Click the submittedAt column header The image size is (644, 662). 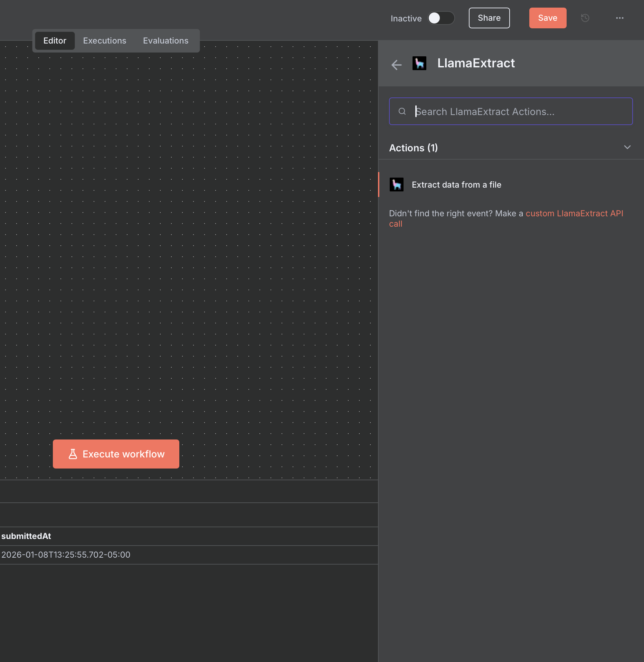tap(26, 536)
